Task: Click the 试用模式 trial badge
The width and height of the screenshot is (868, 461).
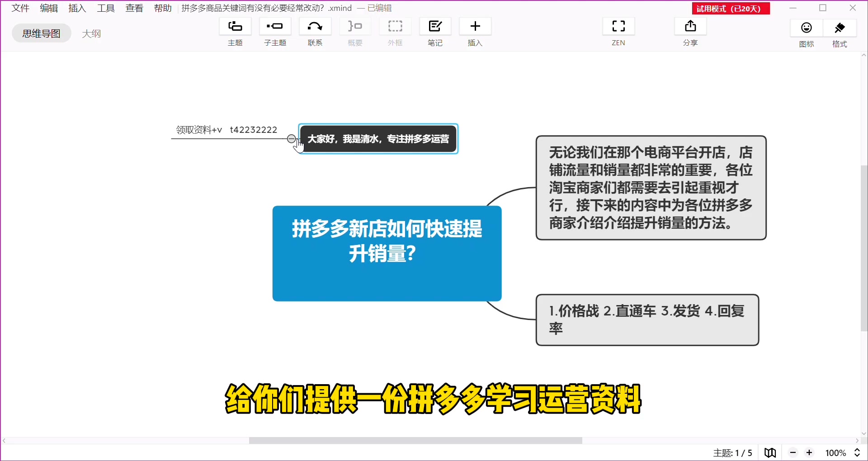Action: point(731,9)
